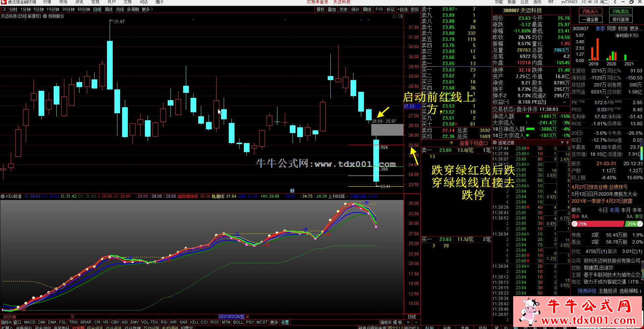This screenshot has width=644, height=329.
Task: Click 委托查询 order query button
Action: 621,19
